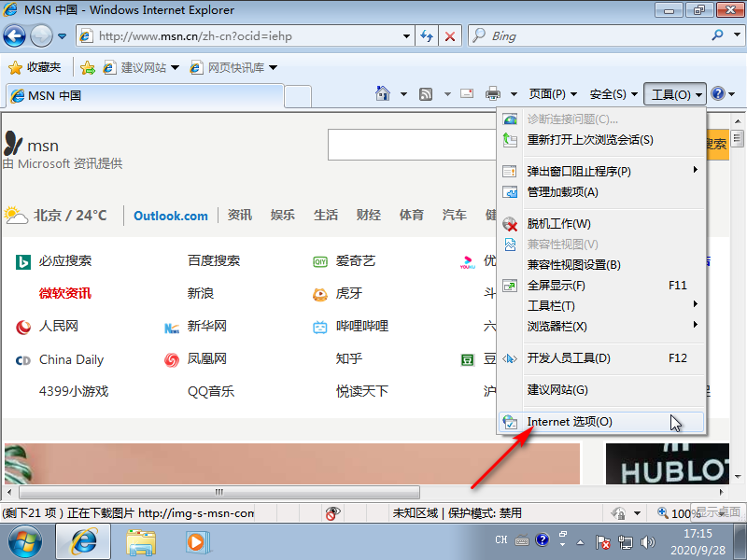Open the volume icon in system tray
The width and height of the screenshot is (747, 560).
[x=649, y=539]
